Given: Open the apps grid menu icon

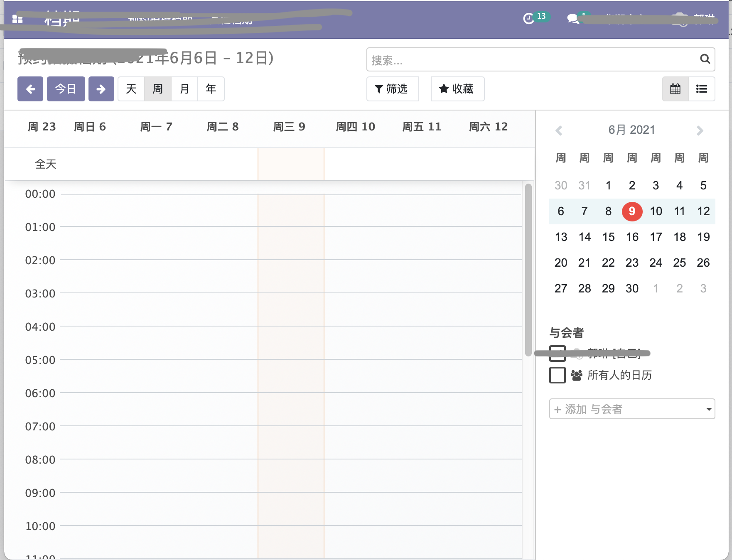Looking at the screenshot, I should pos(17,19).
